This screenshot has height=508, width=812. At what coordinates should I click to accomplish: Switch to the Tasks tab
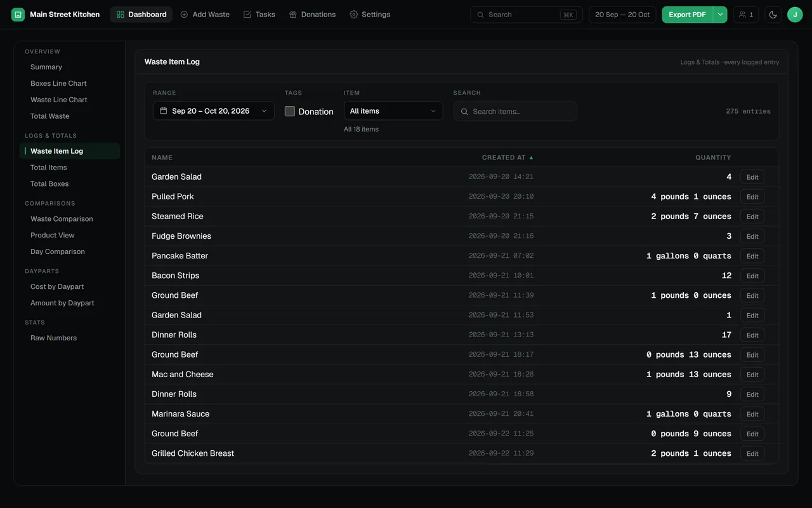pos(259,15)
